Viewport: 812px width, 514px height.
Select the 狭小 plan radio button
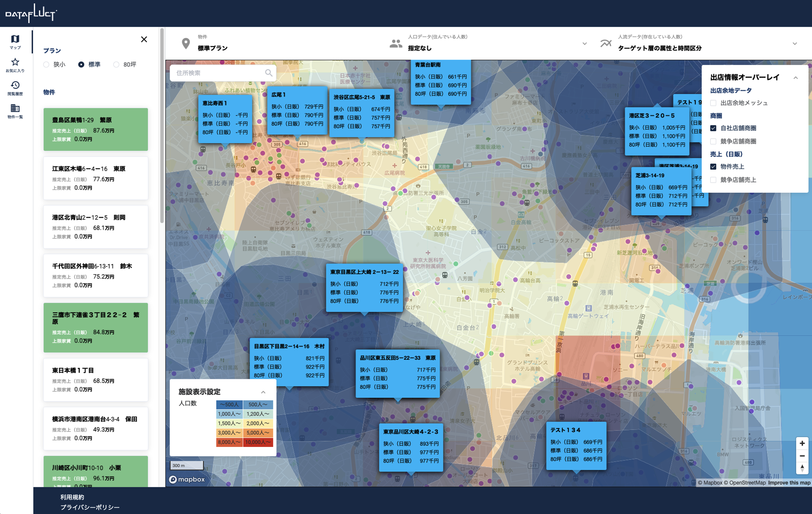click(x=47, y=64)
